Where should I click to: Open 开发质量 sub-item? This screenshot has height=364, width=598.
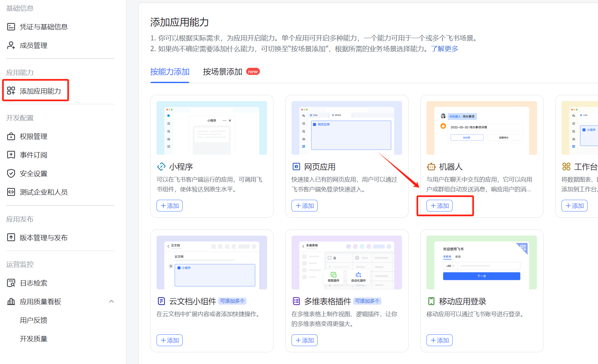pos(34,339)
